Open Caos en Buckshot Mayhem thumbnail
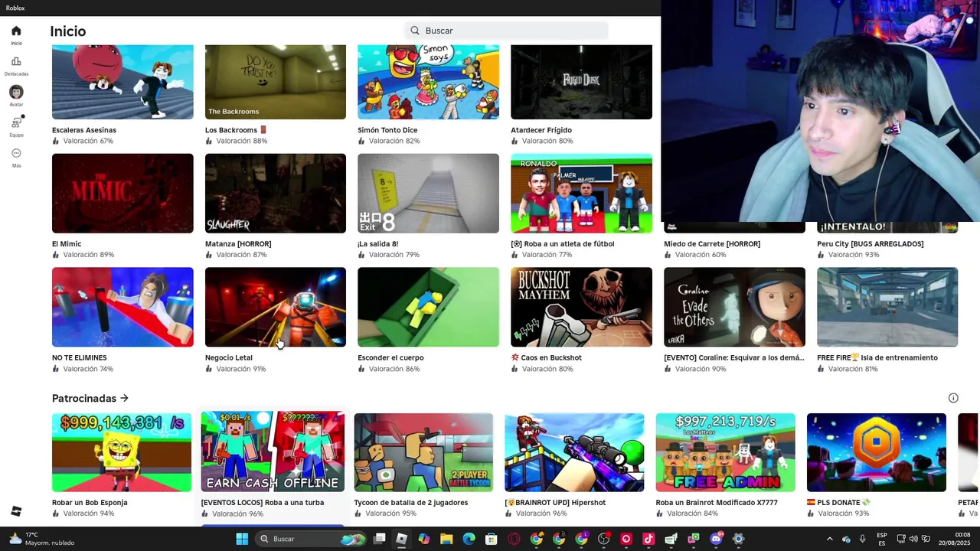Viewport: 980px width, 551px height. pyautogui.click(x=582, y=307)
